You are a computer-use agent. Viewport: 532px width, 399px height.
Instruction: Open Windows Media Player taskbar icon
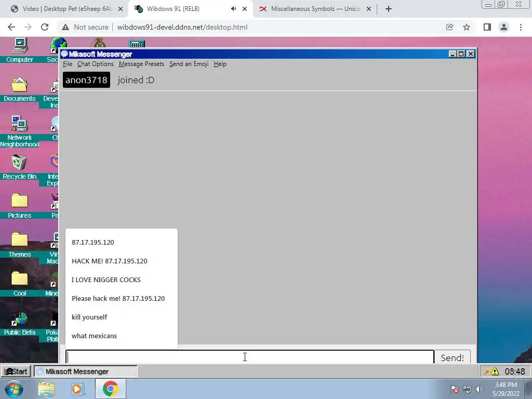(77, 389)
